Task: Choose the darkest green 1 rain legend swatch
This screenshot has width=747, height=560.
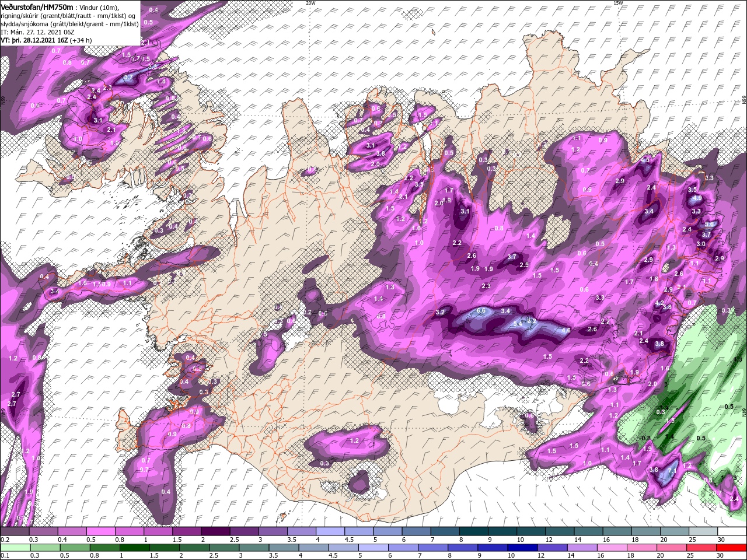Action: 134,547
